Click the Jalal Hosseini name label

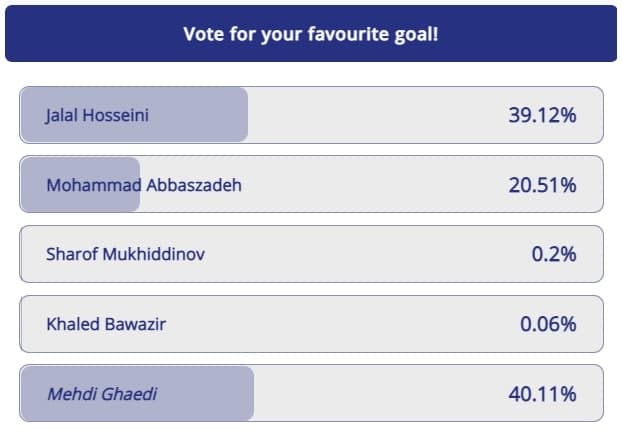coord(97,115)
